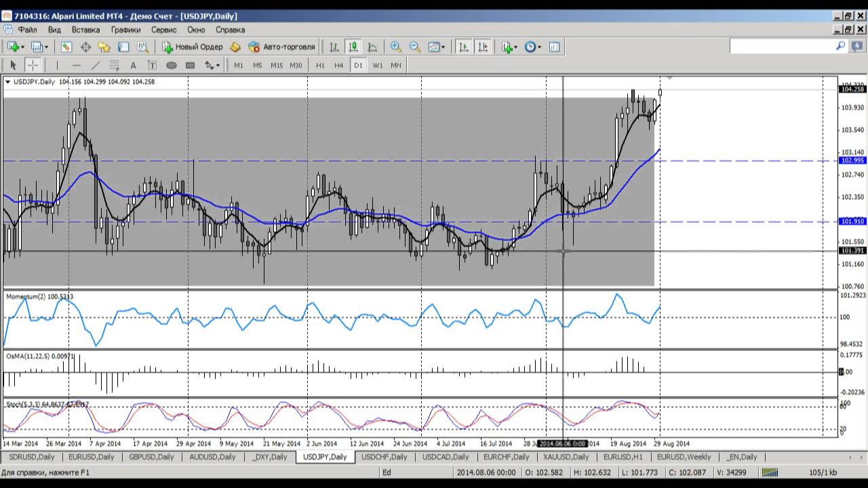868x488 pixels.
Task: Open the Terminal panel icon
Action: [x=123, y=47]
